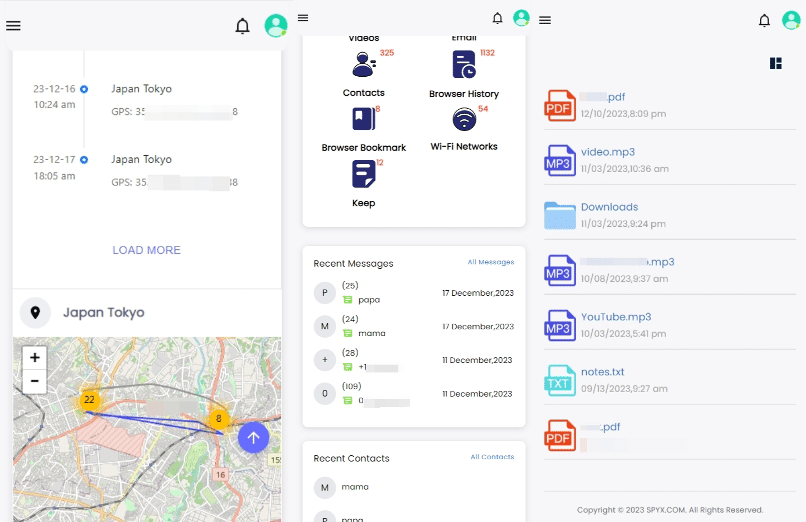Click notification bell in files panel
Image resolution: width=806 pixels, height=522 pixels.
point(764,21)
